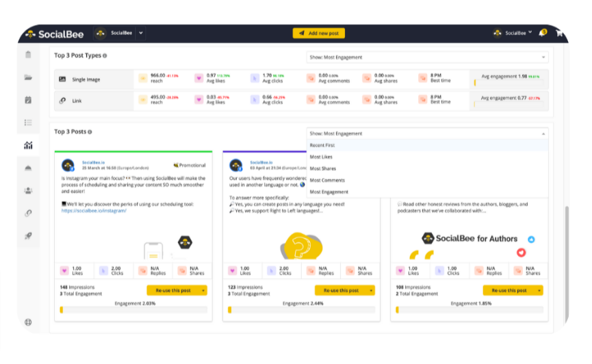The width and height of the screenshot is (592, 364).
Task: Re-use the post with 108 impressions
Action: point(509,290)
